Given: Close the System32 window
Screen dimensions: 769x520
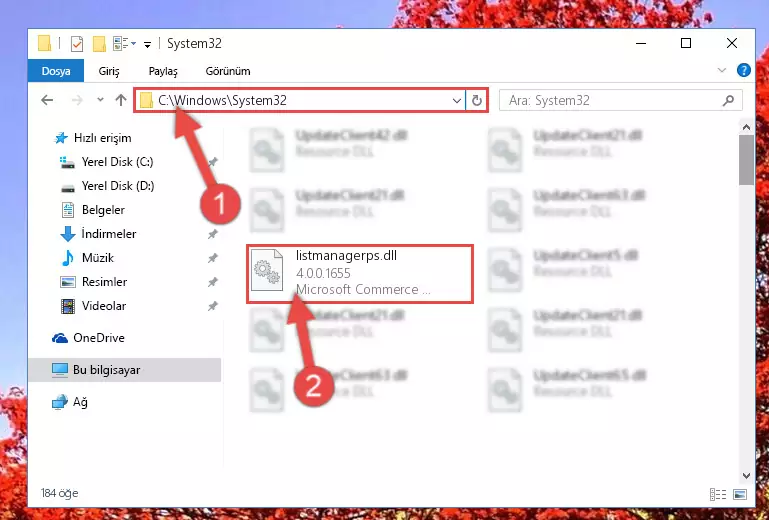Looking at the screenshot, I should pos(732,43).
